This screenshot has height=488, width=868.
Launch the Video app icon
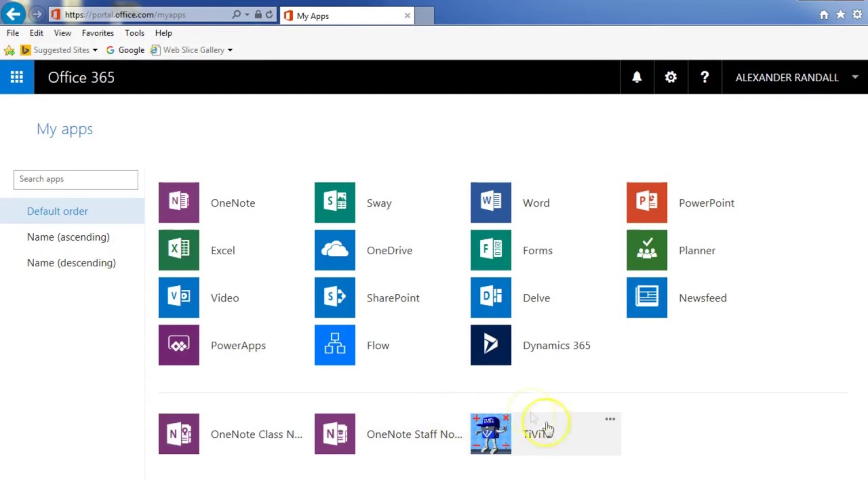click(x=179, y=298)
